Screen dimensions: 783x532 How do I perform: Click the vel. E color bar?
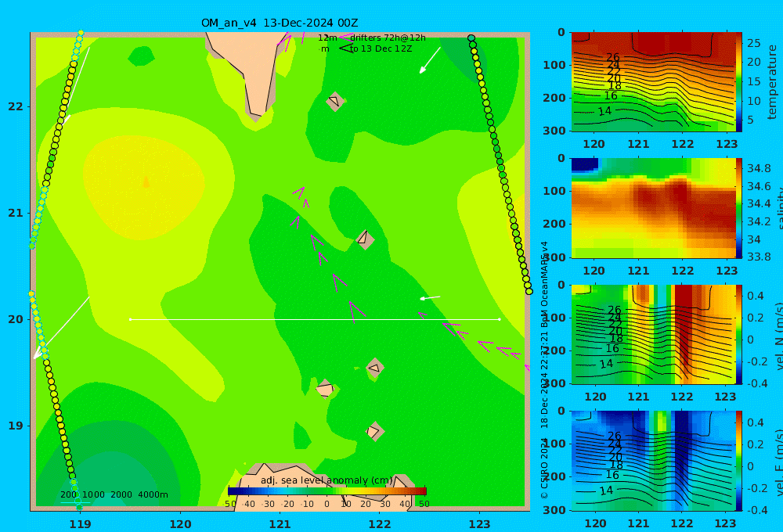(739, 461)
